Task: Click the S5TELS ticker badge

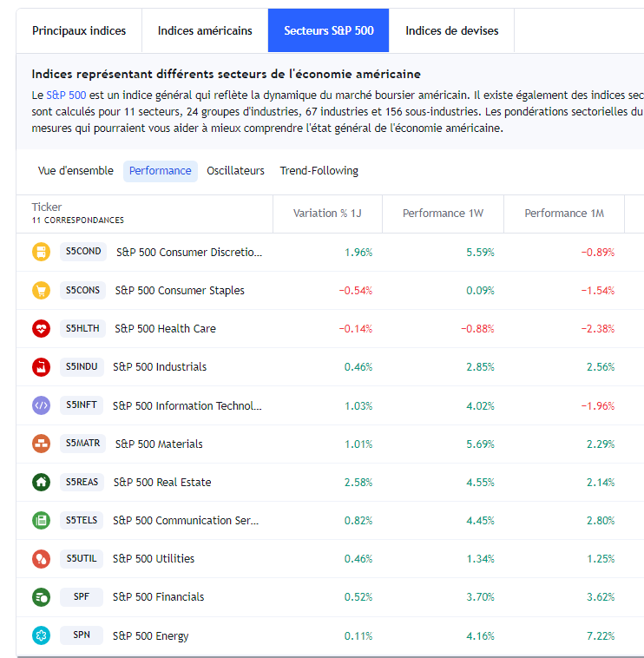Action: click(x=82, y=520)
